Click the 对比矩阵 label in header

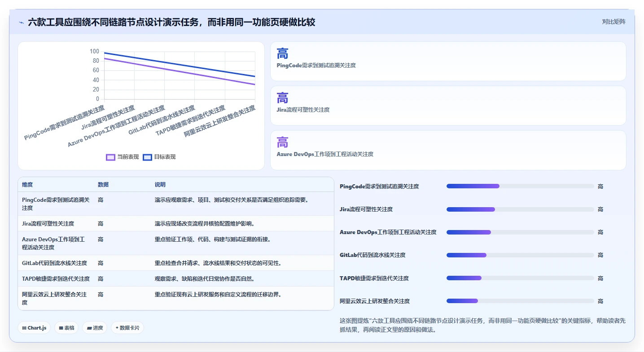pos(613,22)
